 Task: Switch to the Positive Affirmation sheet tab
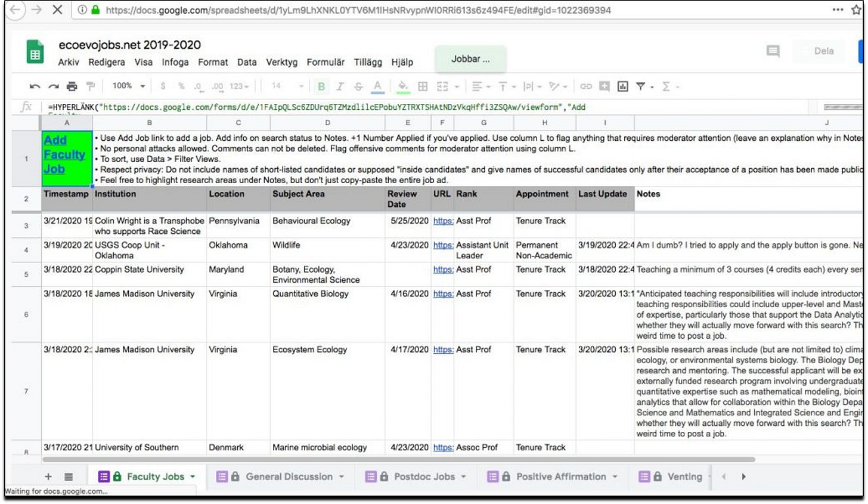point(553,477)
